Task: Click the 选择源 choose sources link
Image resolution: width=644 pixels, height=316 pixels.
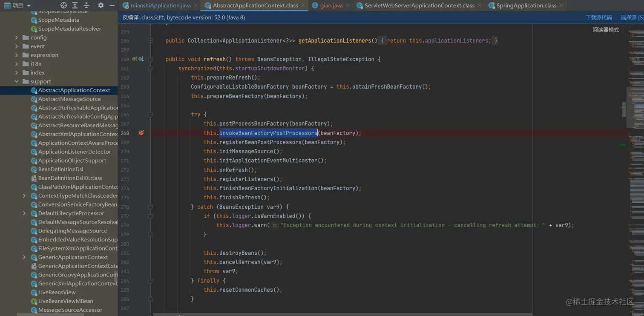Action: (x=632, y=17)
